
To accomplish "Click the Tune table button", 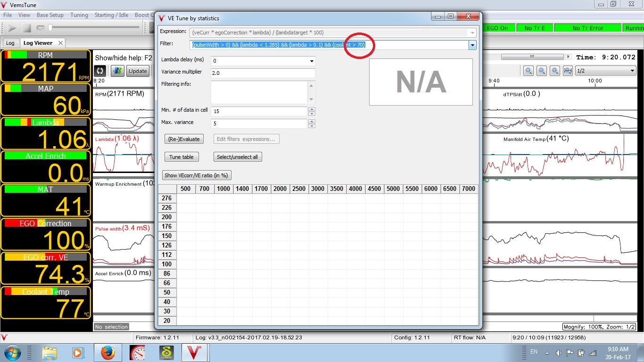I will [182, 157].
